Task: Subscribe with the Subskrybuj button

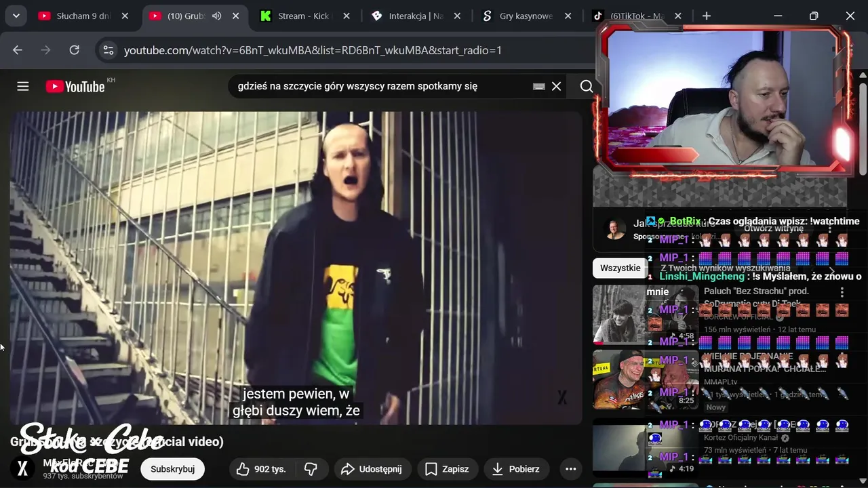Action: (x=172, y=469)
